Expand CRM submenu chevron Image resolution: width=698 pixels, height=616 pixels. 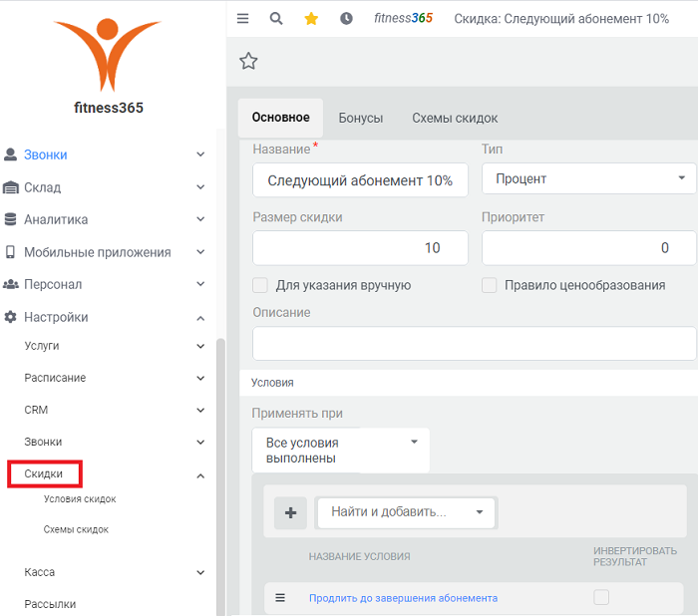pyautogui.click(x=200, y=410)
